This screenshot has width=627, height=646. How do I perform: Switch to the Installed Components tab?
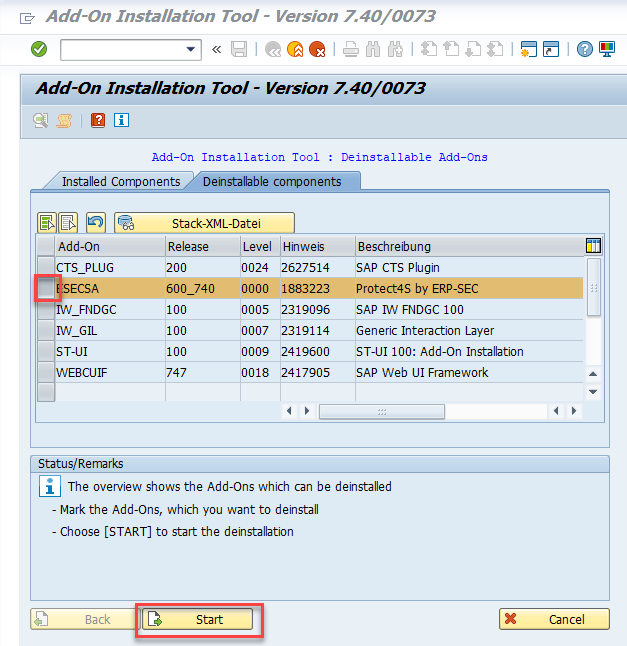[x=120, y=181]
